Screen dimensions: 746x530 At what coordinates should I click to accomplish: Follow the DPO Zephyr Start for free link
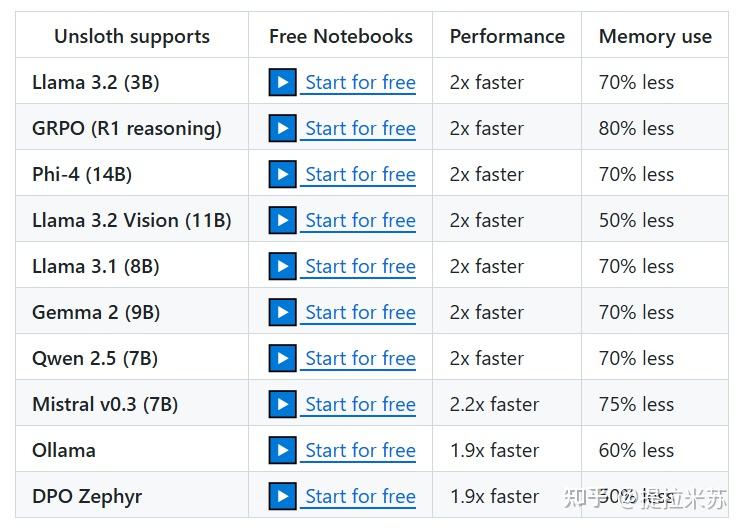pos(360,497)
